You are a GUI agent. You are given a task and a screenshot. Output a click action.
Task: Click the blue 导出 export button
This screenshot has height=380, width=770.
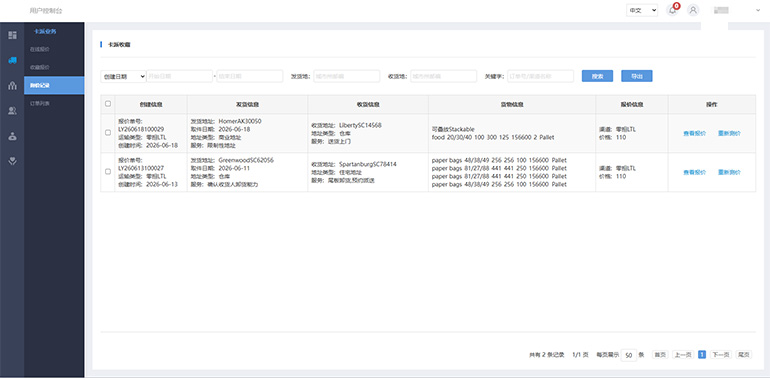[x=636, y=76]
